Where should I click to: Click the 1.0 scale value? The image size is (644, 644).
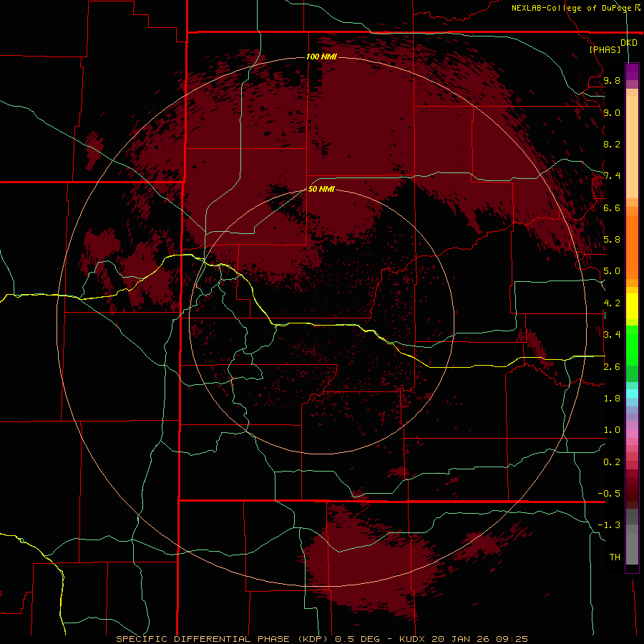612,430
